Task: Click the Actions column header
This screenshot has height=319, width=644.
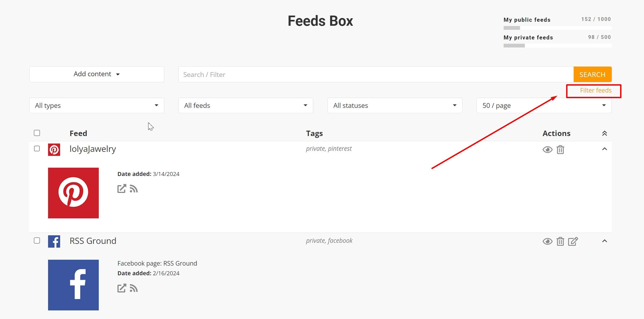Action: tap(556, 133)
